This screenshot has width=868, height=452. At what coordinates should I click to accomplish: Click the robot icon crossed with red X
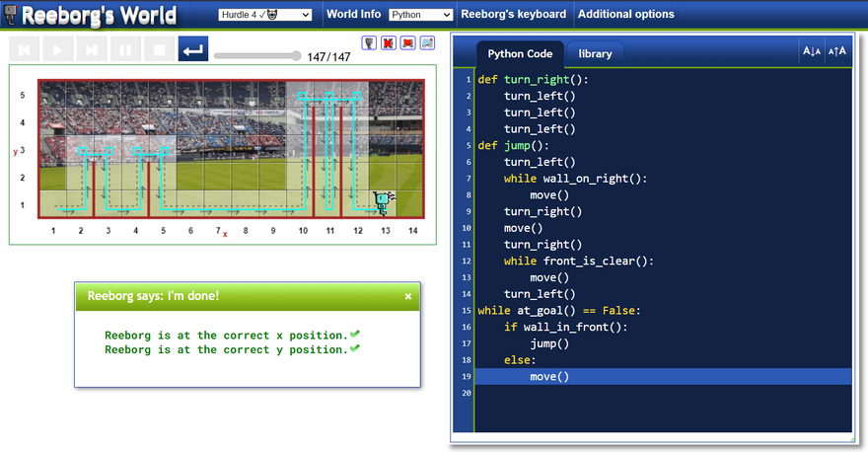pyautogui.click(x=388, y=43)
